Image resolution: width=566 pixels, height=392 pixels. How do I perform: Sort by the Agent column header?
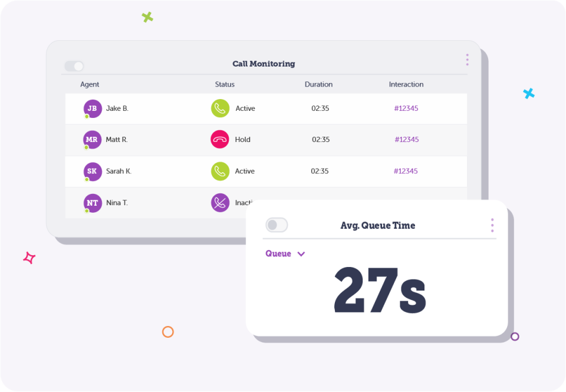tap(90, 84)
